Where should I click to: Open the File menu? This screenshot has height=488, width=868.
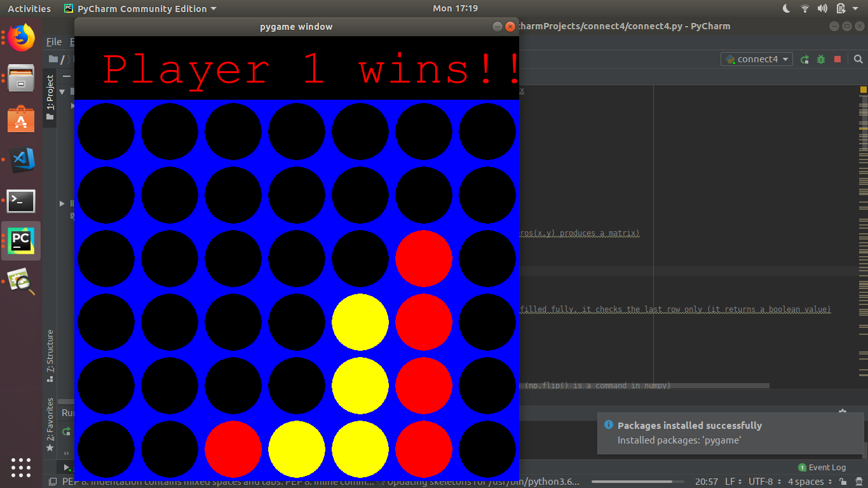54,42
